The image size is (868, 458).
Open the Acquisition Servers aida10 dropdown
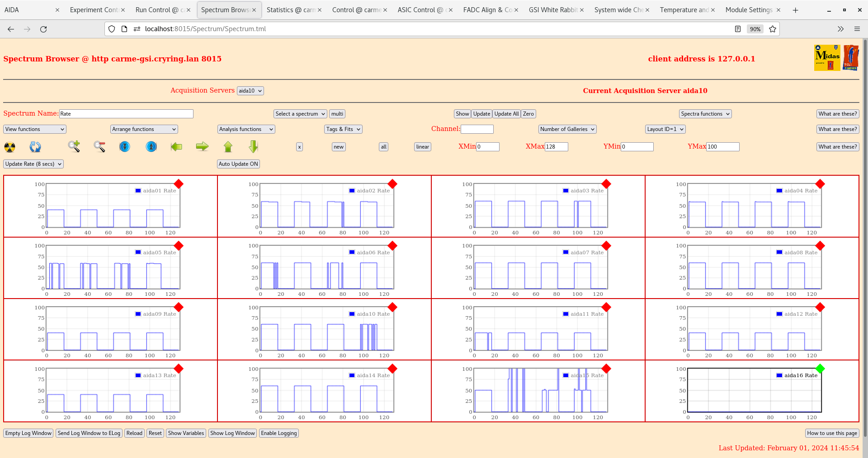click(x=250, y=90)
